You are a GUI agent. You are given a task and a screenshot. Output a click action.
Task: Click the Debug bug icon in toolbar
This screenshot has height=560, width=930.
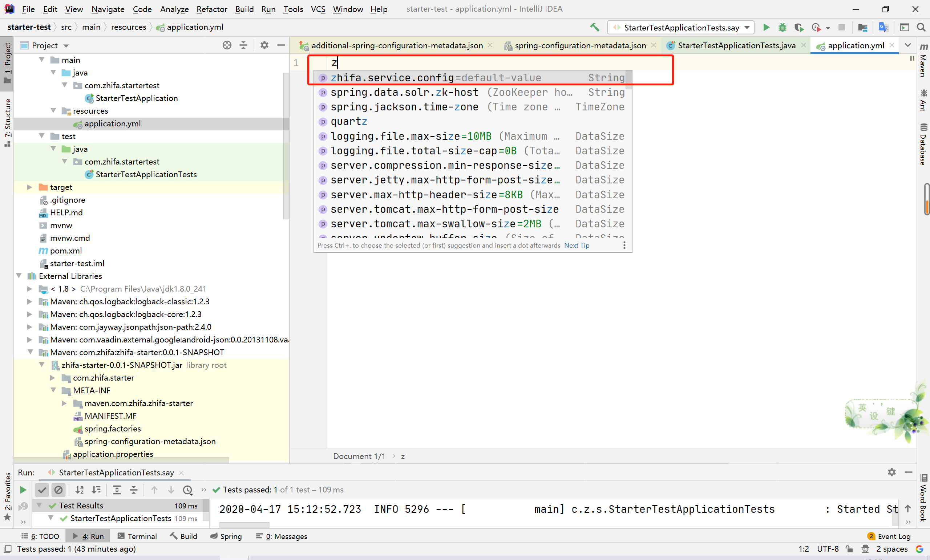coord(782,27)
